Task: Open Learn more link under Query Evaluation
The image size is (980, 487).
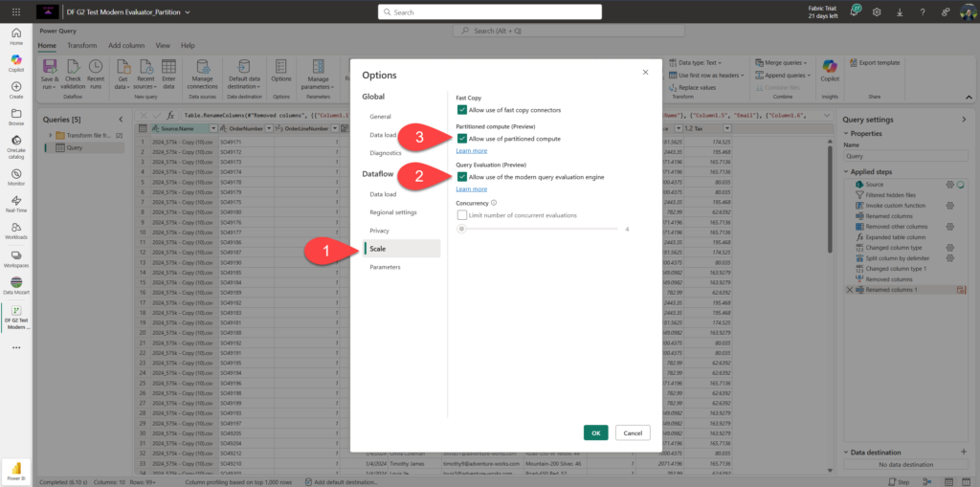Action: 471,188
